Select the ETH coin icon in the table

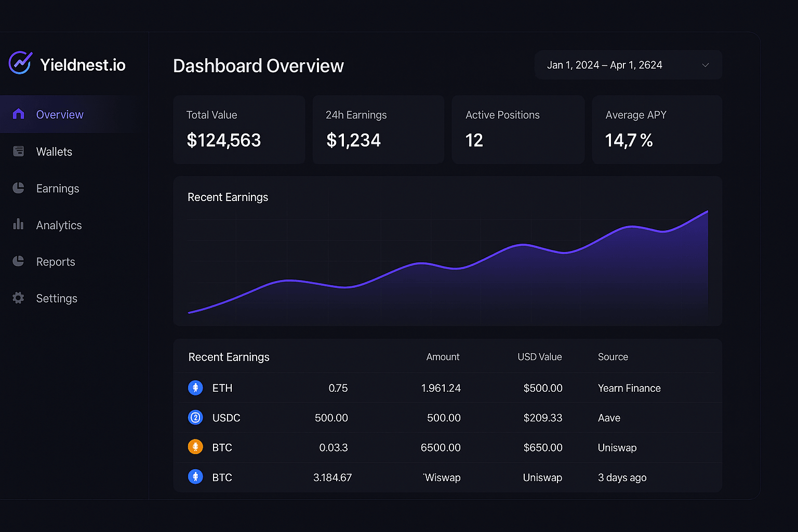pyautogui.click(x=195, y=388)
